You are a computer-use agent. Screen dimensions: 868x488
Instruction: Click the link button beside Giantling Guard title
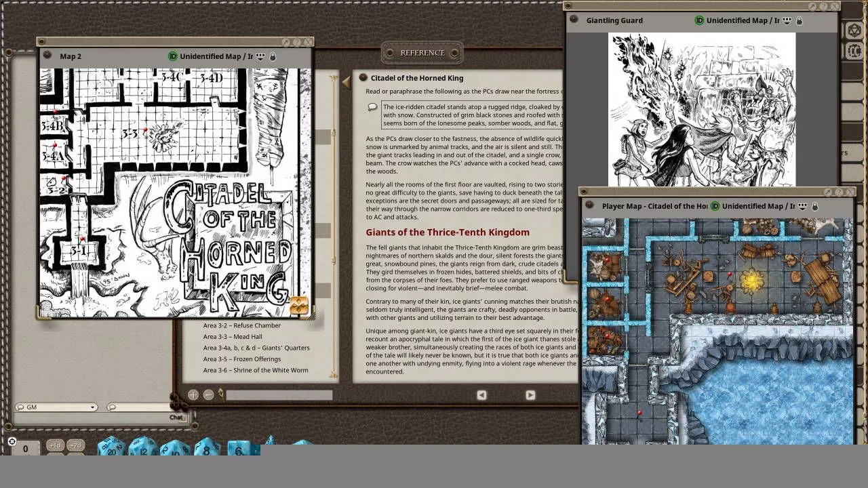(574, 20)
